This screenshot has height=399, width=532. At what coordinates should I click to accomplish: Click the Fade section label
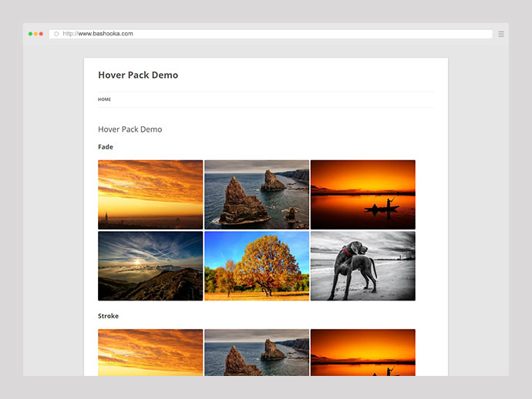click(x=106, y=147)
